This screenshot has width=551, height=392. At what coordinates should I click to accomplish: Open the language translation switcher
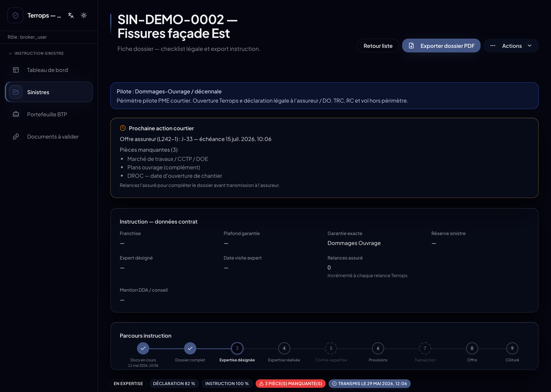(x=71, y=16)
